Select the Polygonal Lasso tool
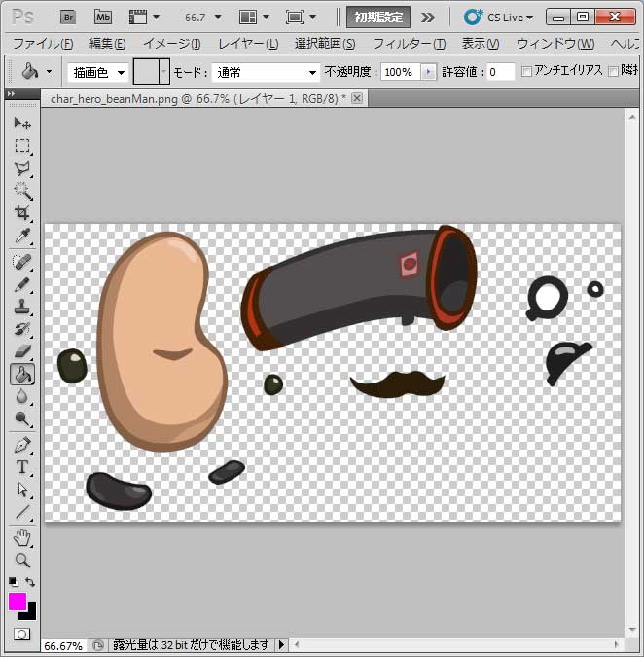 (x=22, y=168)
